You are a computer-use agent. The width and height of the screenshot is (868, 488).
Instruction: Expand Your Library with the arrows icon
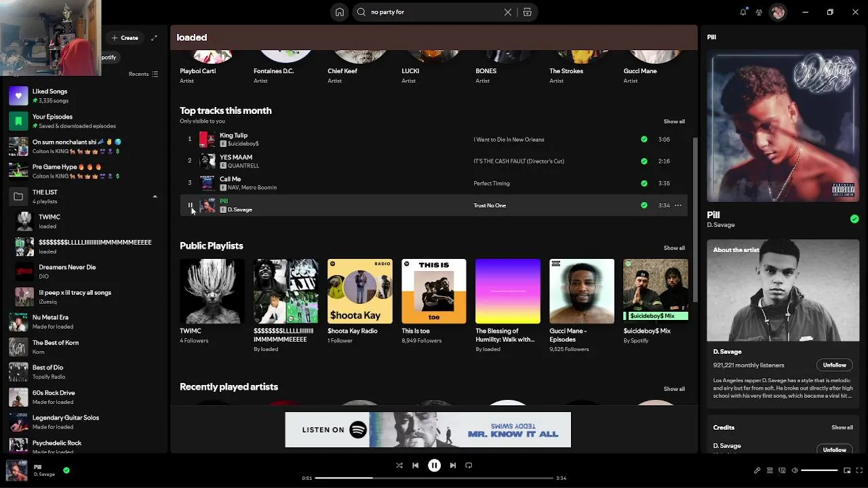pos(154,38)
